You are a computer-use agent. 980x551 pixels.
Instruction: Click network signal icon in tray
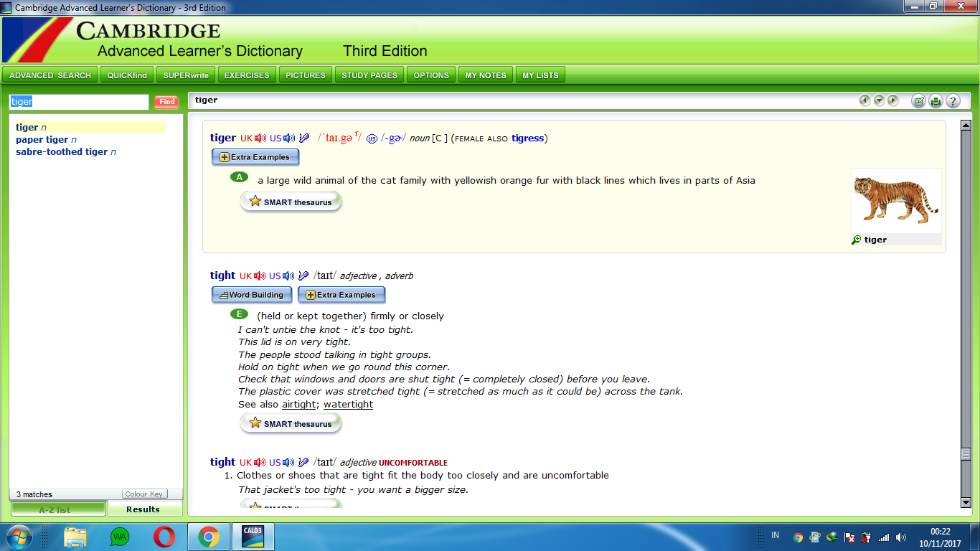(884, 537)
